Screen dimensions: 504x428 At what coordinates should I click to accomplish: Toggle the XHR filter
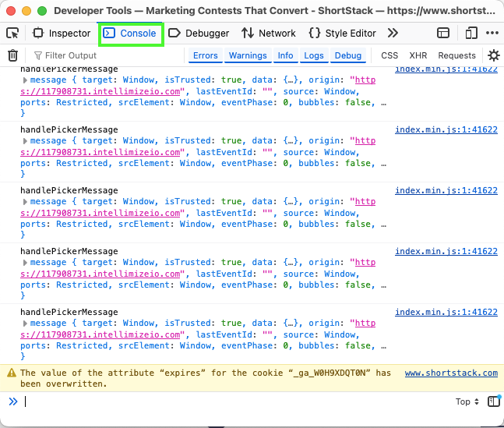(x=418, y=55)
